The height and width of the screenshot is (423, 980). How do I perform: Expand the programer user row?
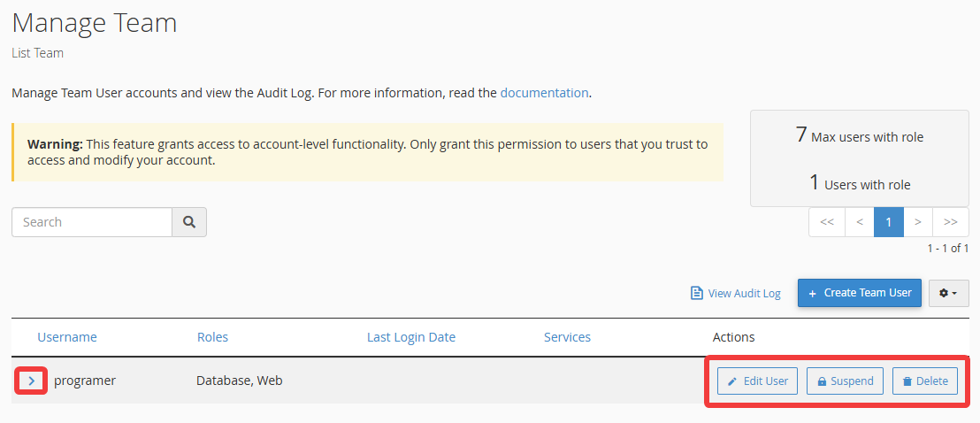coord(31,381)
